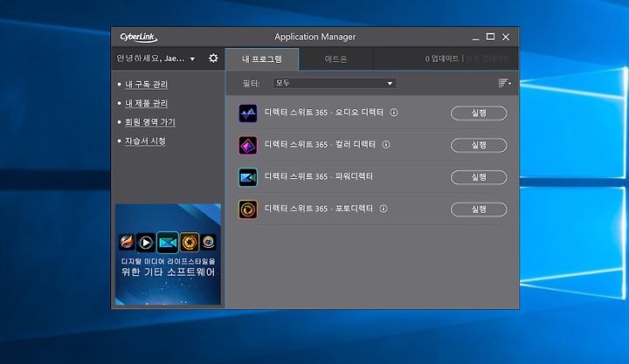Open the 회원 영역 가기 link
The image size is (629, 364).
tap(150, 122)
